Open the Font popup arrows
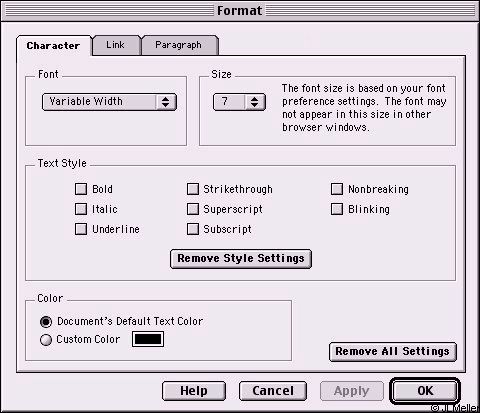The width and height of the screenshot is (480, 413). pyautogui.click(x=166, y=102)
